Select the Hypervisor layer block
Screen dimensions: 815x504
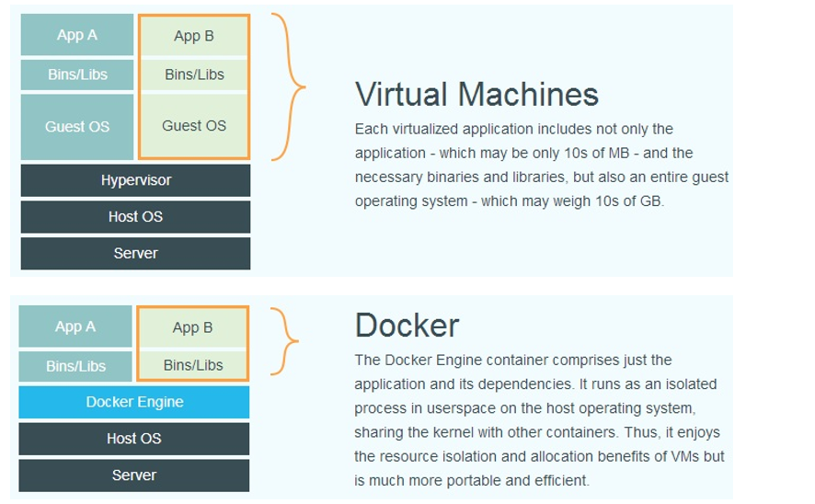[135, 180]
